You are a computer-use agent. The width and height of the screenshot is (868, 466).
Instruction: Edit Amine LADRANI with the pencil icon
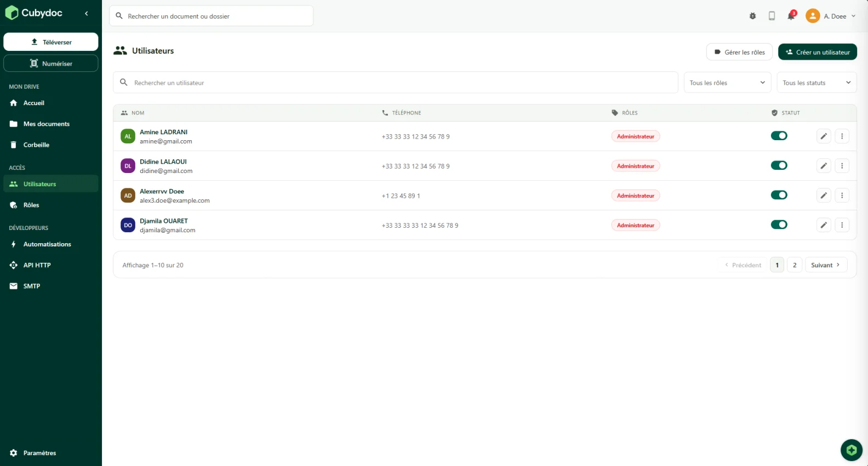coord(824,136)
